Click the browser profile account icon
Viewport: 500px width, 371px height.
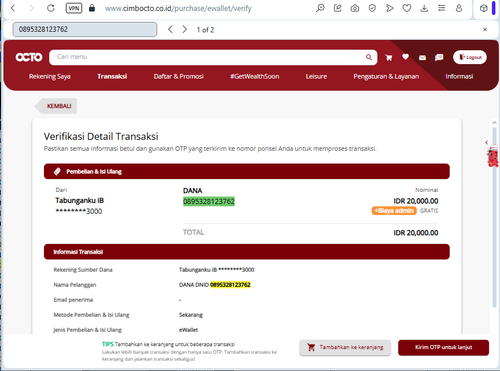click(x=459, y=8)
